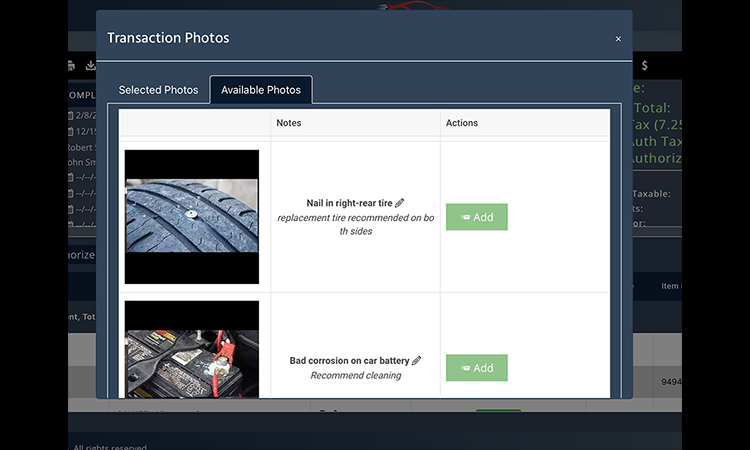Open the tire with nail thumbnail

(x=192, y=217)
